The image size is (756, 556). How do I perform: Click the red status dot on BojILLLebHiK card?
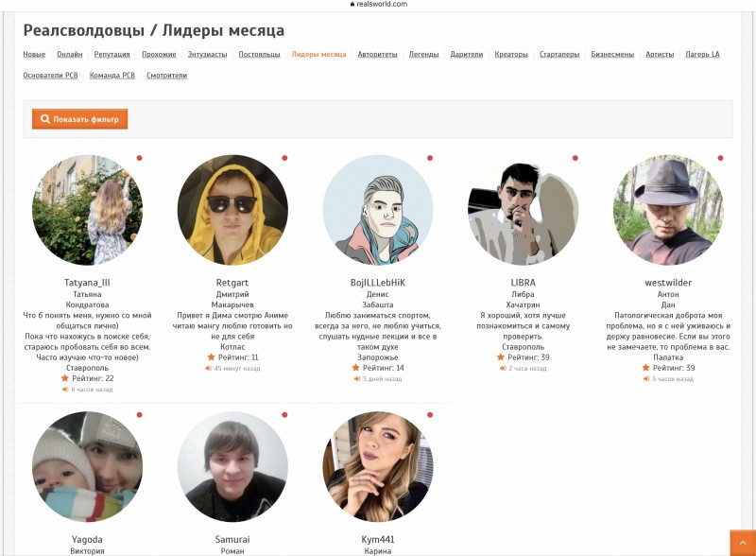tap(430, 158)
